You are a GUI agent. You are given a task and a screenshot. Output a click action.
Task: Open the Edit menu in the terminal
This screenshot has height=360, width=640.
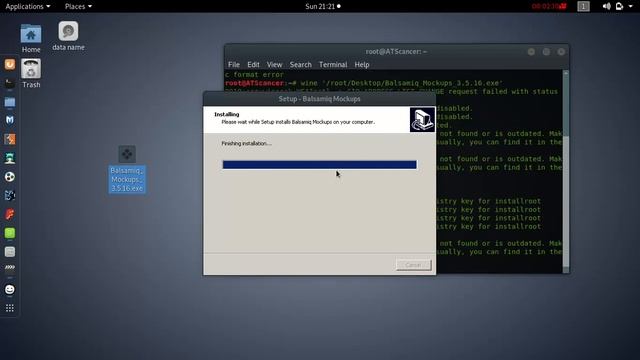(253, 64)
